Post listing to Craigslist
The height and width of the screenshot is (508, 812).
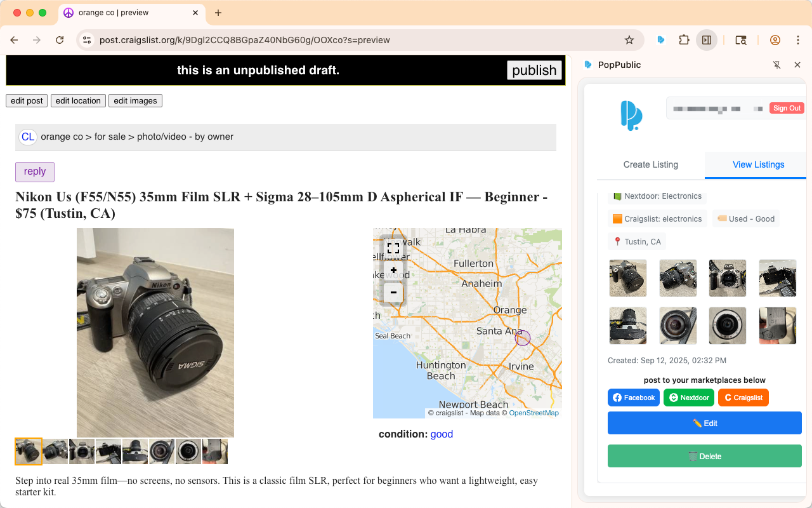click(743, 398)
